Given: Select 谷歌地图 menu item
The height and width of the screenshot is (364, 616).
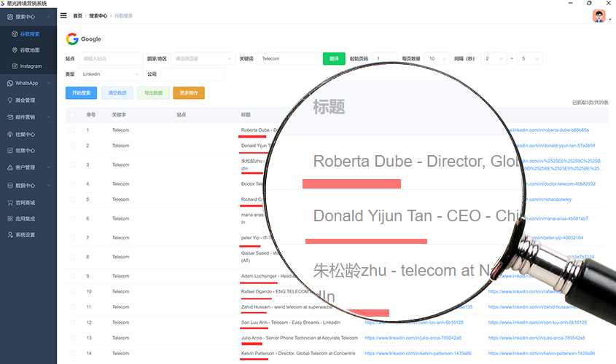Looking at the screenshot, I should [30, 50].
